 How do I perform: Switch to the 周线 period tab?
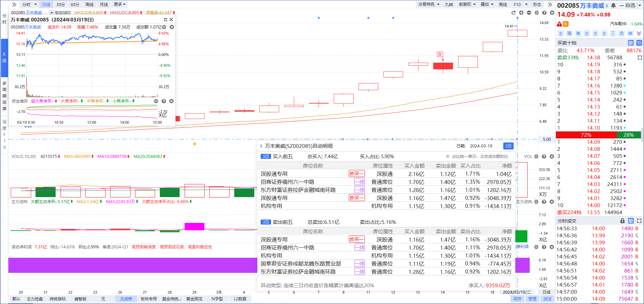(89, 4)
